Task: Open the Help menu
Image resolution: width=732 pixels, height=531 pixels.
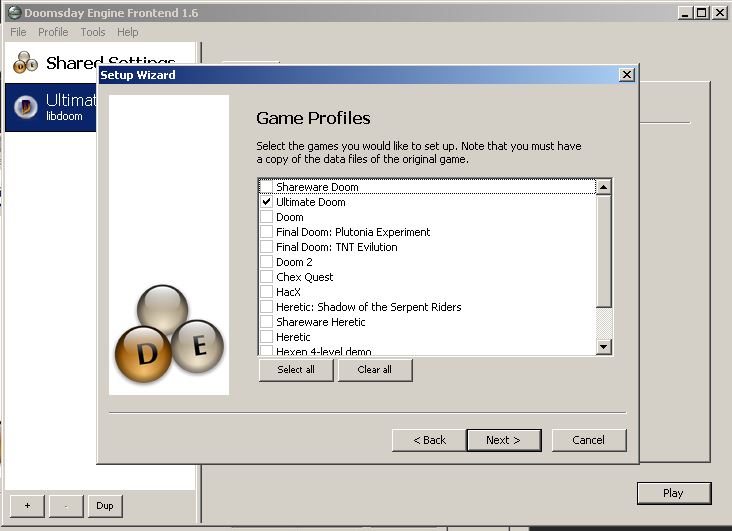Action: point(127,32)
